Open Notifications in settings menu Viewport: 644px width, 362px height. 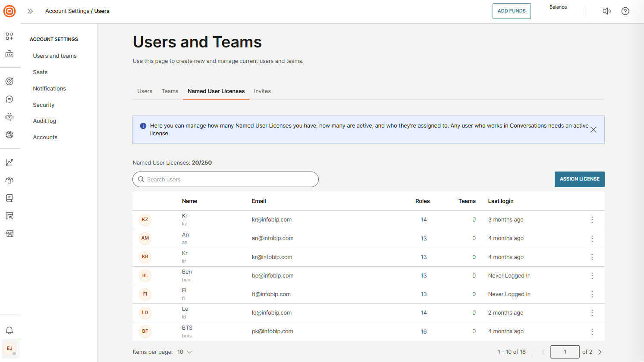(x=50, y=89)
